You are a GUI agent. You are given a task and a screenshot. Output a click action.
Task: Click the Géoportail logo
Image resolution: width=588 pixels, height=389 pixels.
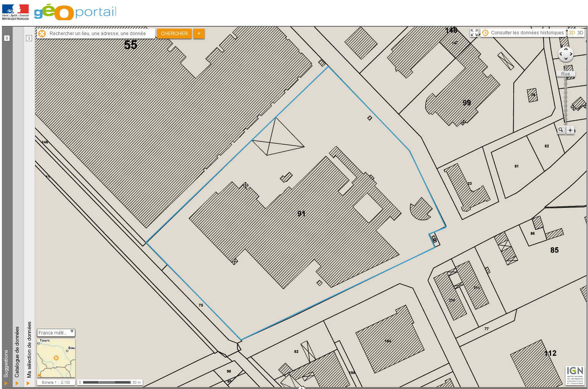[75, 12]
